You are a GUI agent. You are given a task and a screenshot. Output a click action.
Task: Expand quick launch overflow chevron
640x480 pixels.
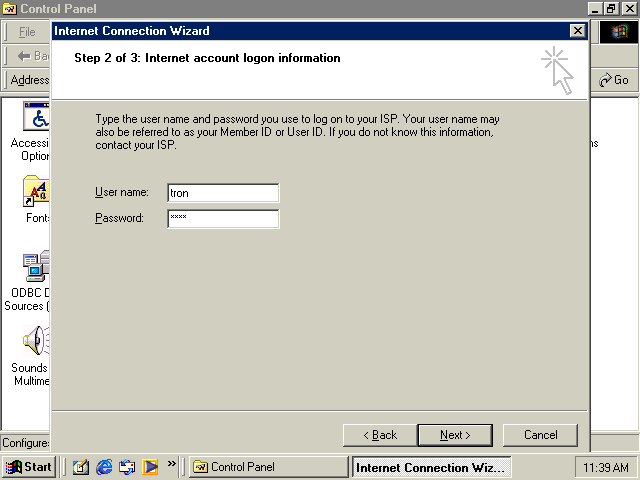[171, 463]
